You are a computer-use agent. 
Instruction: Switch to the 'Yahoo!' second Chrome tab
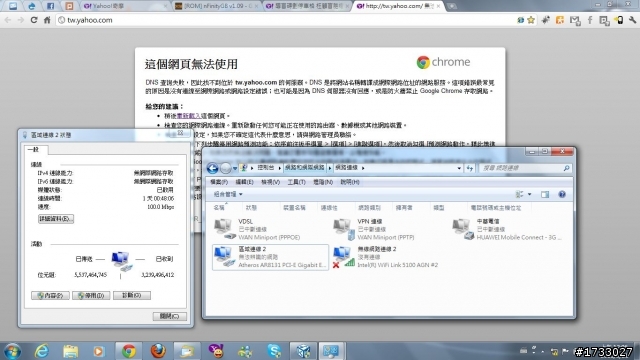pos(124,6)
